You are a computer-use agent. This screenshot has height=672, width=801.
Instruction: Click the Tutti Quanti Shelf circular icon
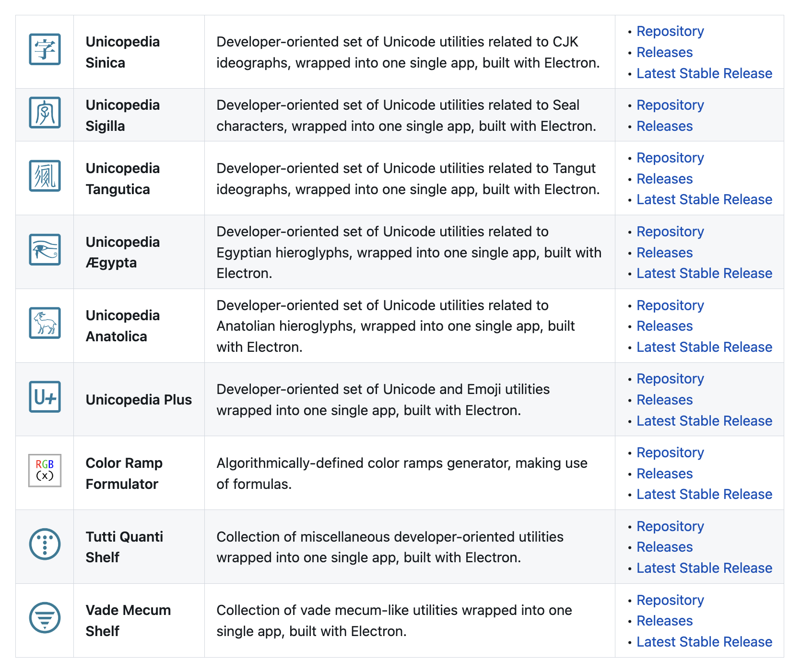[45, 545]
